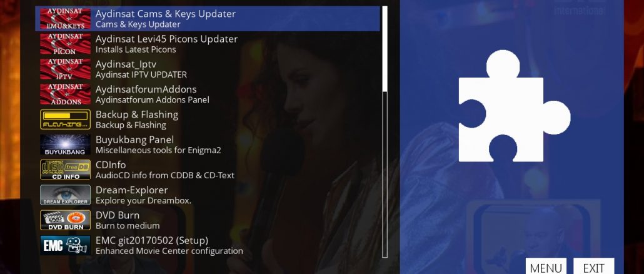Click the EXIT button
This screenshot has width=644, height=274.
click(594, 266)
